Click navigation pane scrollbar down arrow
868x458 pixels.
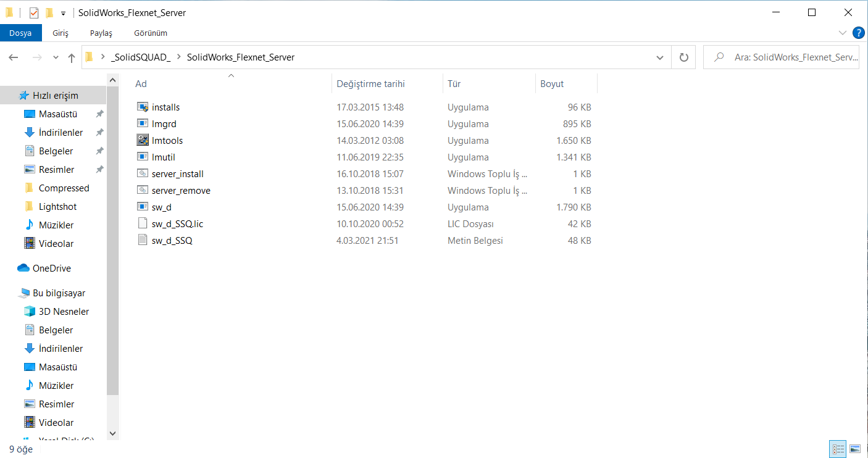[x=112, y=434]
